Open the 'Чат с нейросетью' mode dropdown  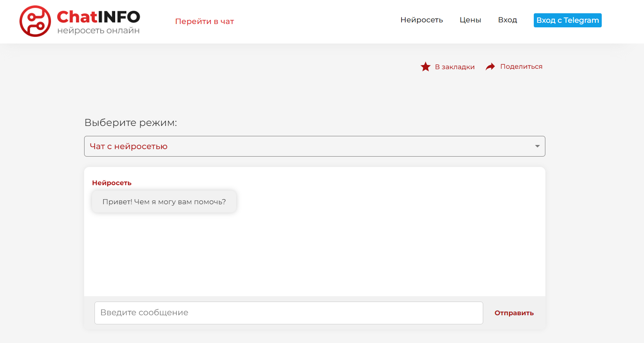315,146
